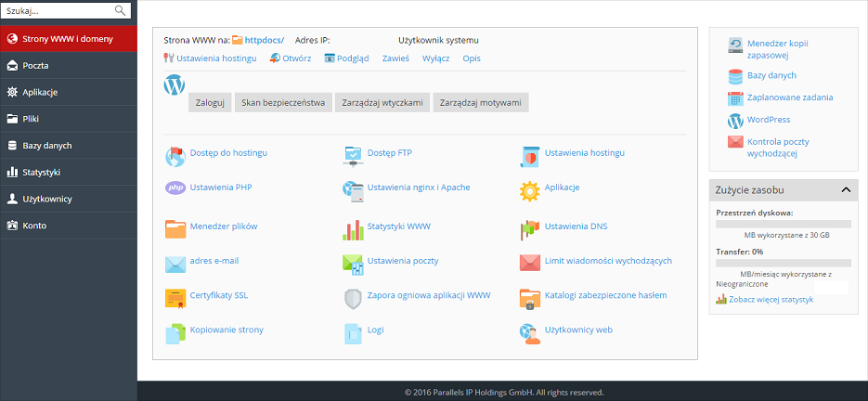This screenshot has width=868, height=401.
Task: Open the Zaplanowane zadania text link
Action: 790,97
